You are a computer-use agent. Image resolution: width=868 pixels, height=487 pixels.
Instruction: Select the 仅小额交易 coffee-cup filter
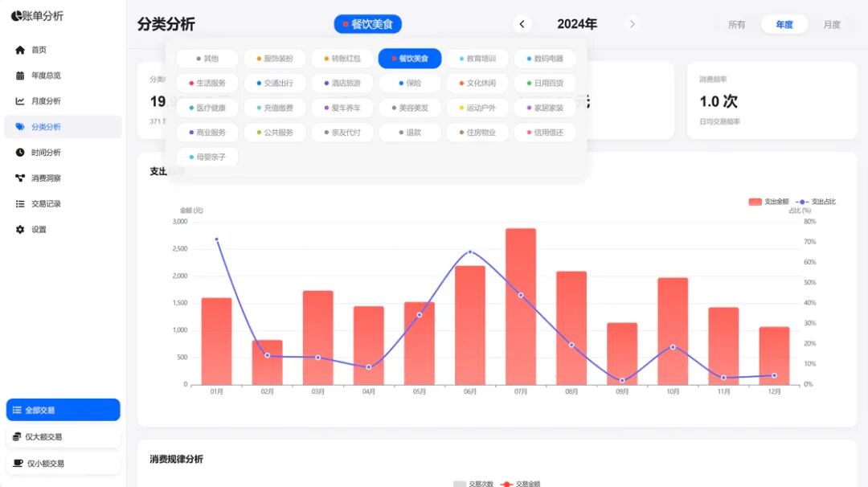pos(63,463)
